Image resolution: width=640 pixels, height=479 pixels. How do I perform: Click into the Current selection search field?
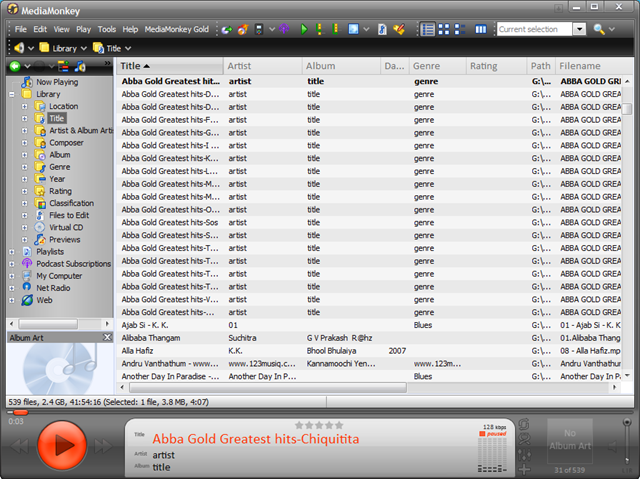pos(534,29)
